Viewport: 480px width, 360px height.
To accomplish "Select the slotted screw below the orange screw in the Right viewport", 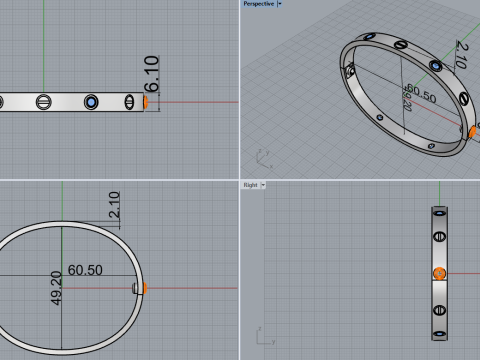I will pyautogui.click(x=440, y=310).
